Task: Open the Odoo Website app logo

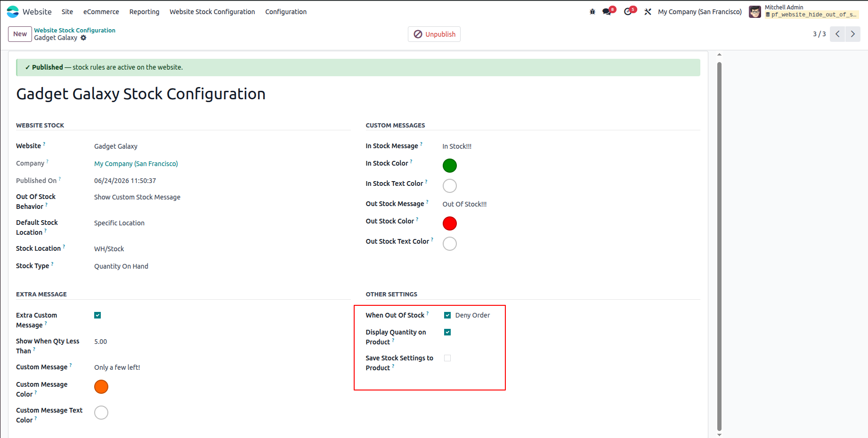Action: point(13,12)
